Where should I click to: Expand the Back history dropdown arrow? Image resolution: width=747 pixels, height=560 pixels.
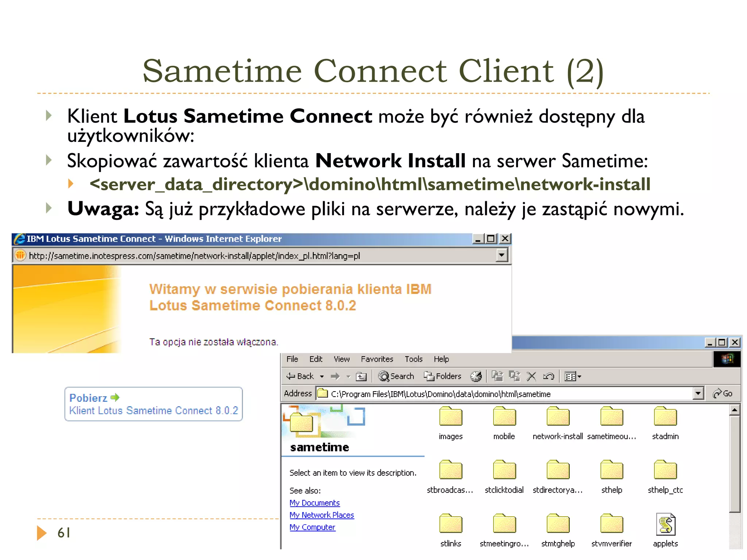pos(322,377)
